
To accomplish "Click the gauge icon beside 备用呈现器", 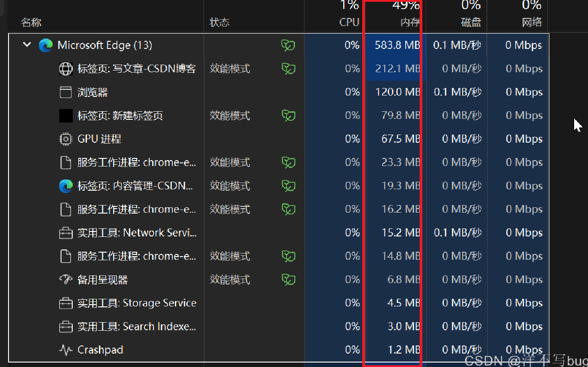I will pyautogui.click(x=66, y=280).
